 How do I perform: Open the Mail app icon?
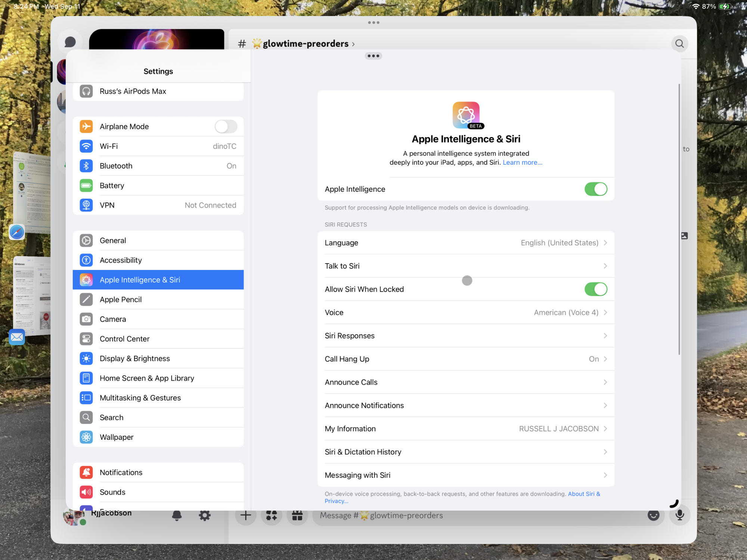(17, 337)
